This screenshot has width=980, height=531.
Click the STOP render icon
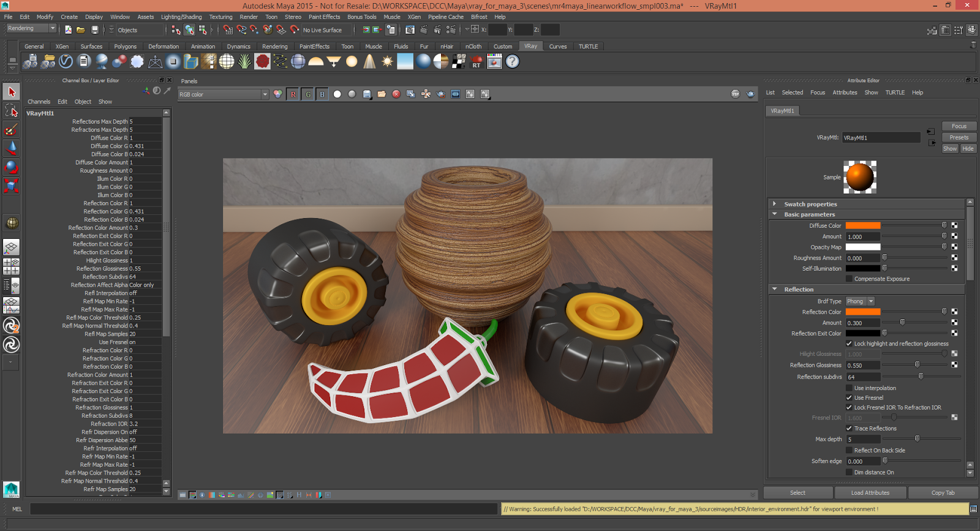coord(735,94)
